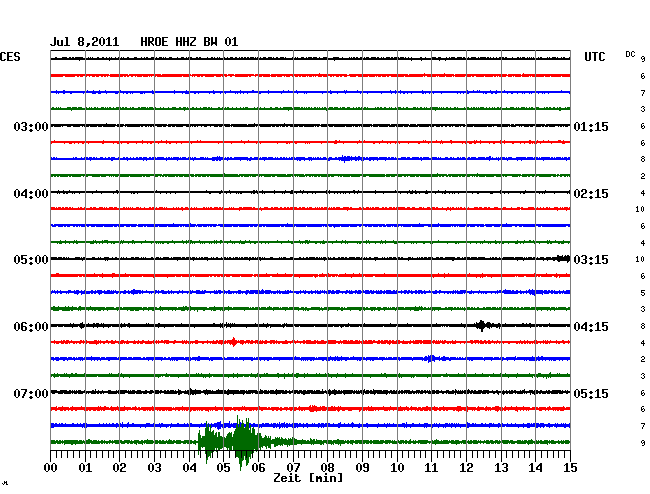The image size is (650, 494).
Task: Click the Zeit [min] axis title
Action: [x=308, y=478]
